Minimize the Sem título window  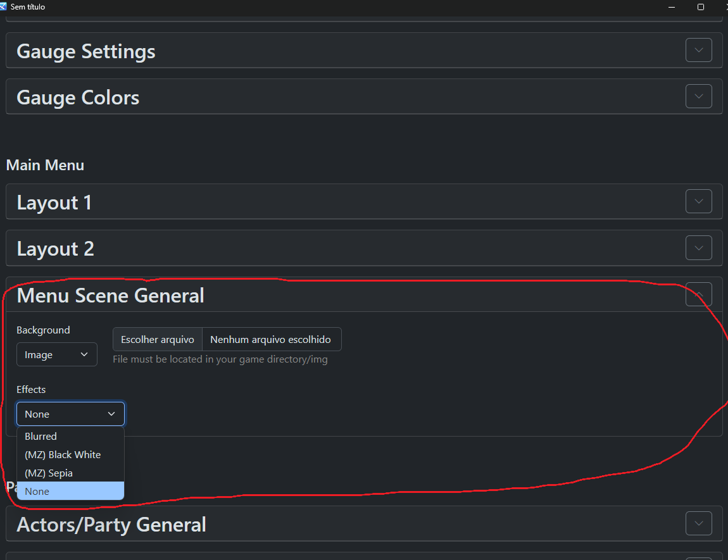[672, 7]
